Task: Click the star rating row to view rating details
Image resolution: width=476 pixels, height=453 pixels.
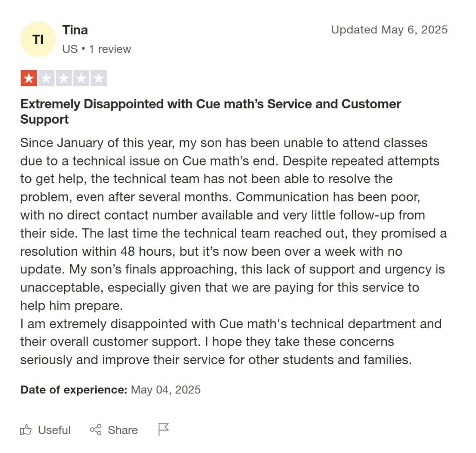Action: point(64,78)
